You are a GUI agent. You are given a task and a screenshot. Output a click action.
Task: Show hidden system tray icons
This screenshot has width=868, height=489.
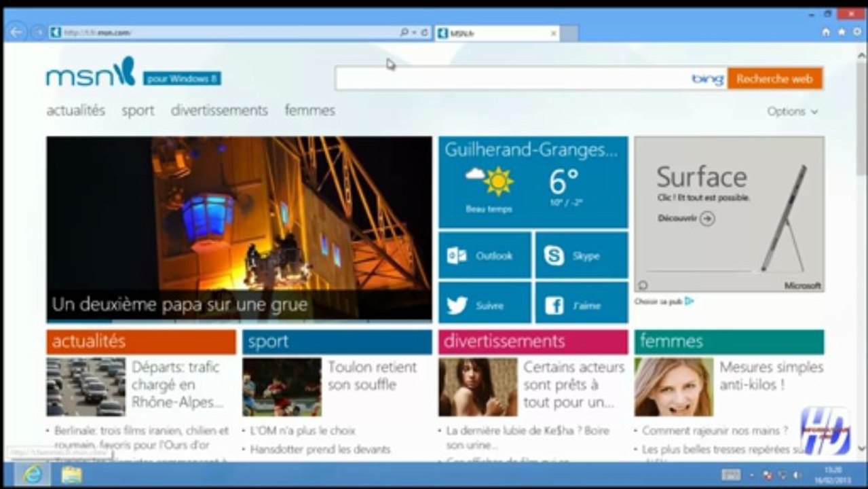(x=751, y=475)
